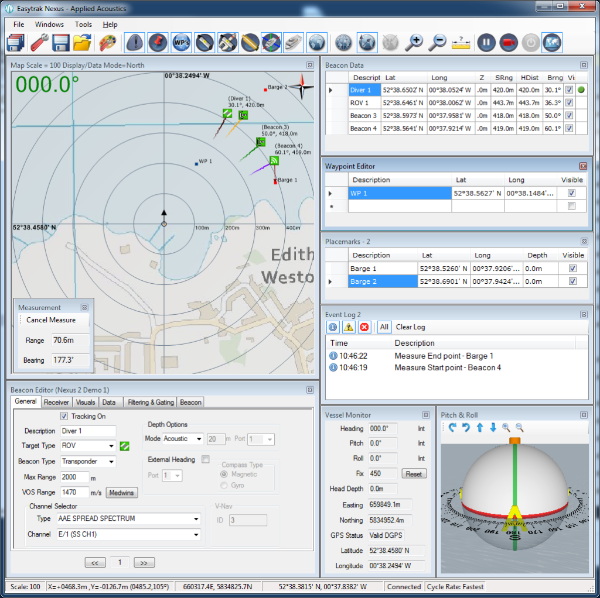Click the Cancel Measure button
This screenshot has height=598, width=600.
click(51, 320)
